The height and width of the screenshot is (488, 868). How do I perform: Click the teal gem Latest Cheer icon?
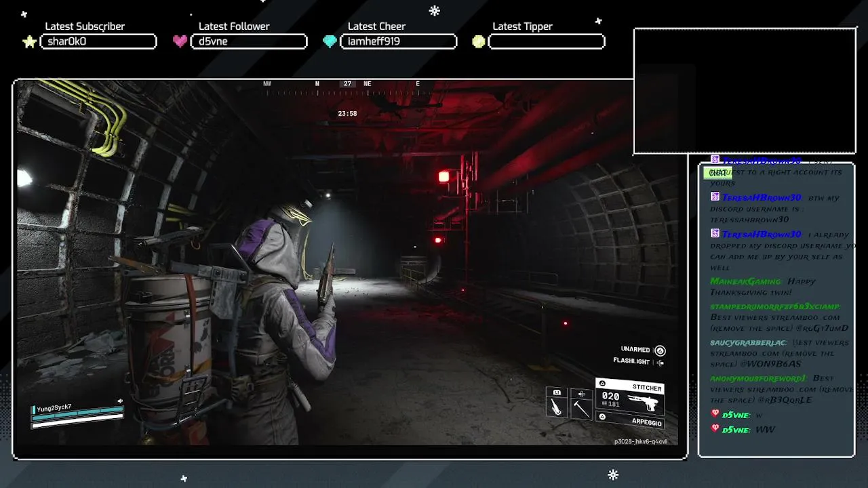pos(330,42)
